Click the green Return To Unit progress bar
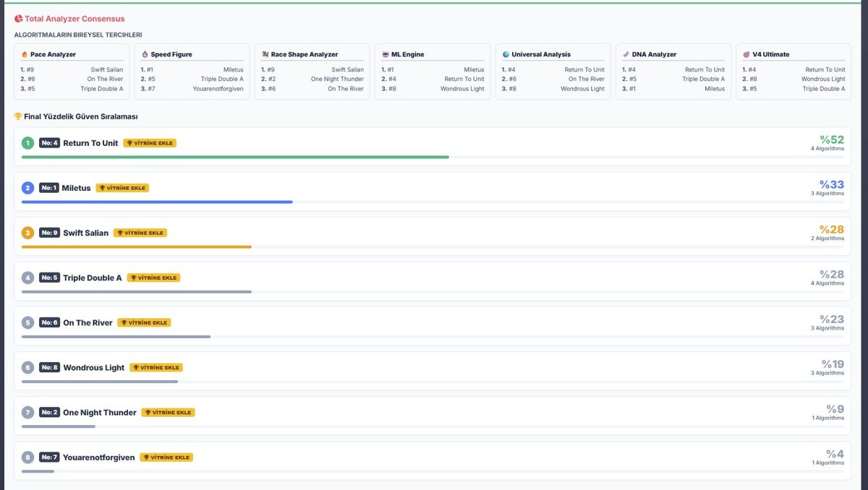The image size is (868, 490). [235, 157]
